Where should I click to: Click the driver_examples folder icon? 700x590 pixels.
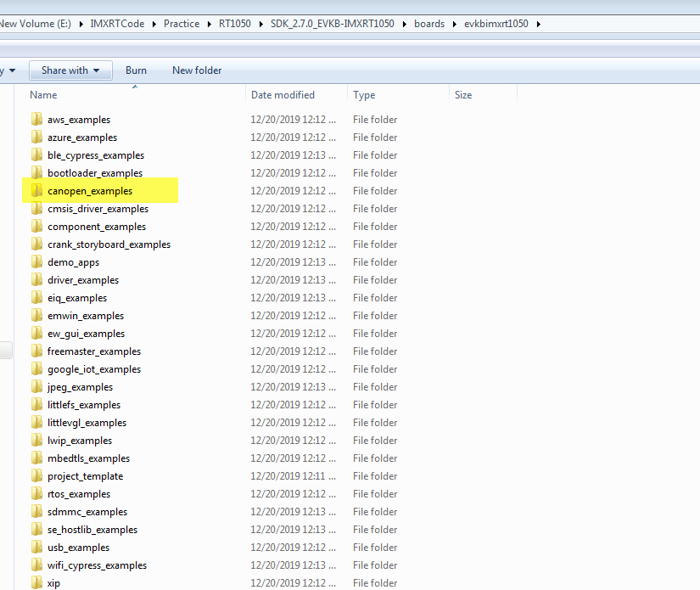point(37,280)
